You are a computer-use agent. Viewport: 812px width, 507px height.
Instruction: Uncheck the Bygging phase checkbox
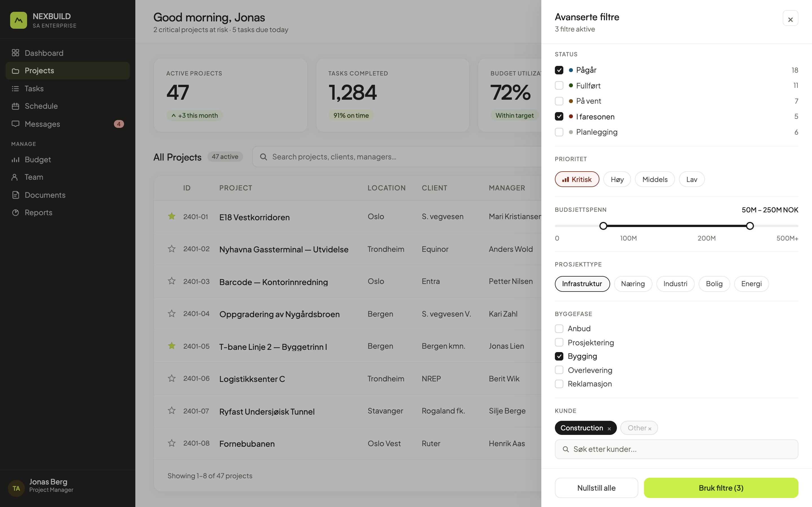click(559, 356)
